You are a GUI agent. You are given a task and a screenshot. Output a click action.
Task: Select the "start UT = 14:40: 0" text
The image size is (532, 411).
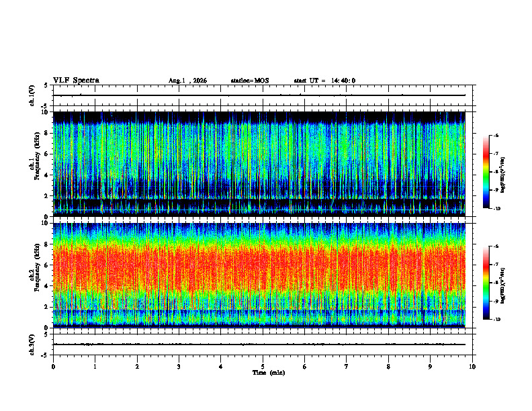324,81
